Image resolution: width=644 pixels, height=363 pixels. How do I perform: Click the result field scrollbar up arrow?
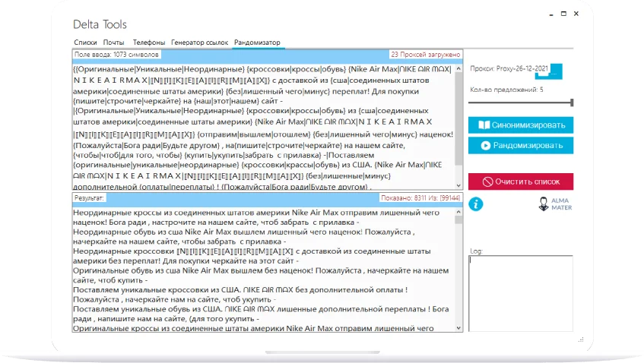click(458, 212)
